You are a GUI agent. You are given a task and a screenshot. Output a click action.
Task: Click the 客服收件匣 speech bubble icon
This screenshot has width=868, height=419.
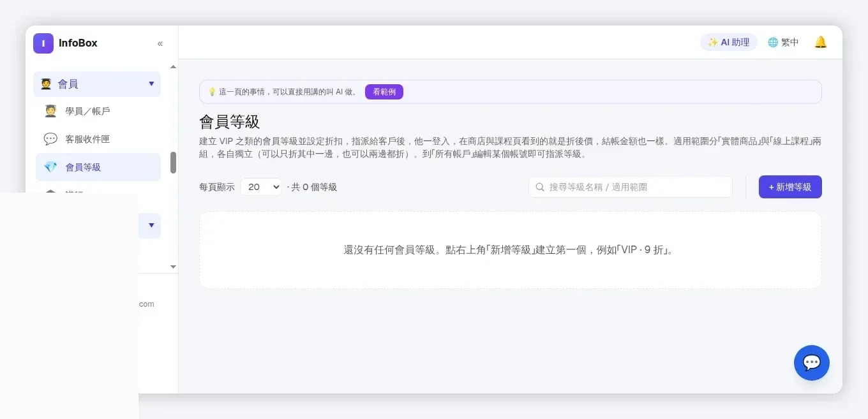(50, 139)
